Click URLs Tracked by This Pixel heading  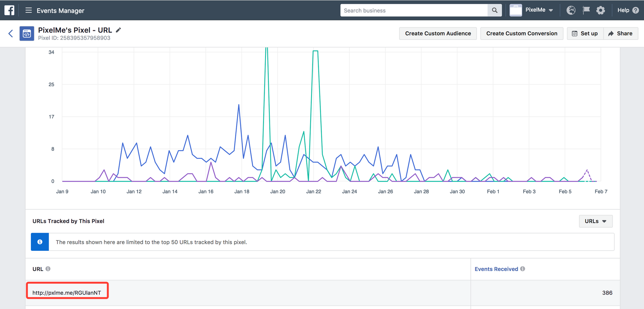click(x=68, y=221)
